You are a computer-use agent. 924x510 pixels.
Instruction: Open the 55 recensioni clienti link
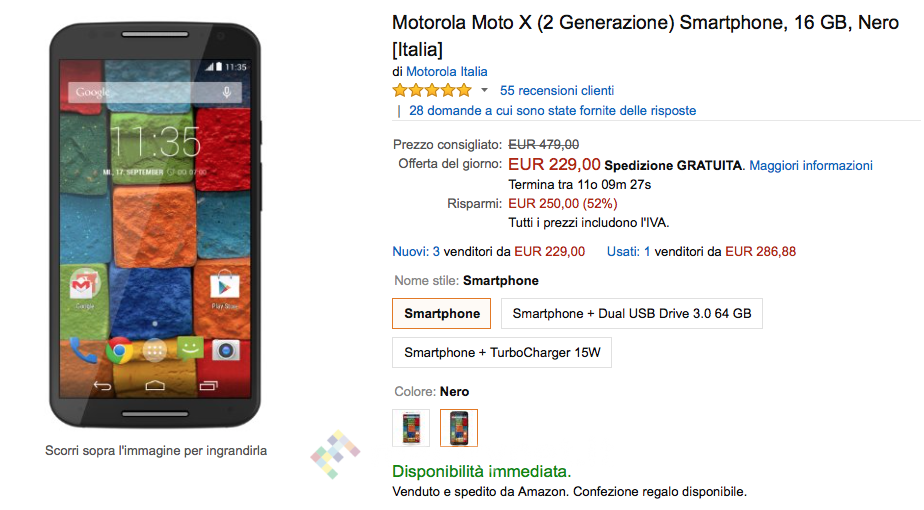point(557,90)
